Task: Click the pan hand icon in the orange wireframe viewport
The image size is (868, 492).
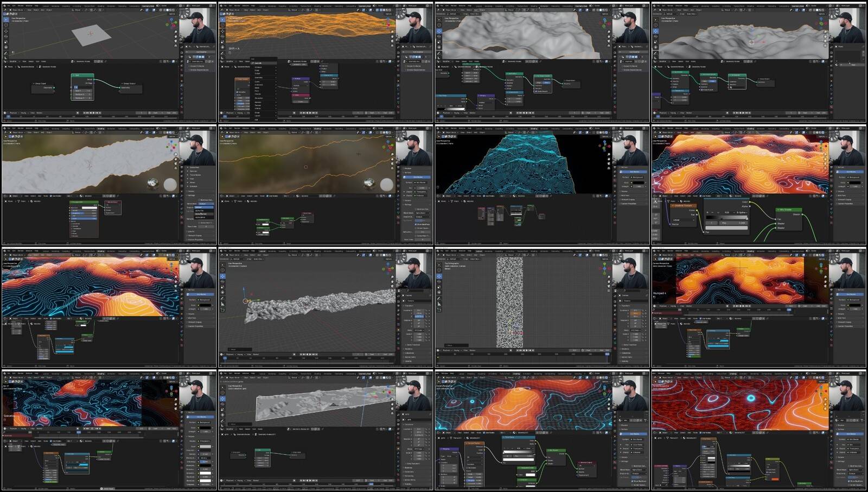Action: [392, 37]
